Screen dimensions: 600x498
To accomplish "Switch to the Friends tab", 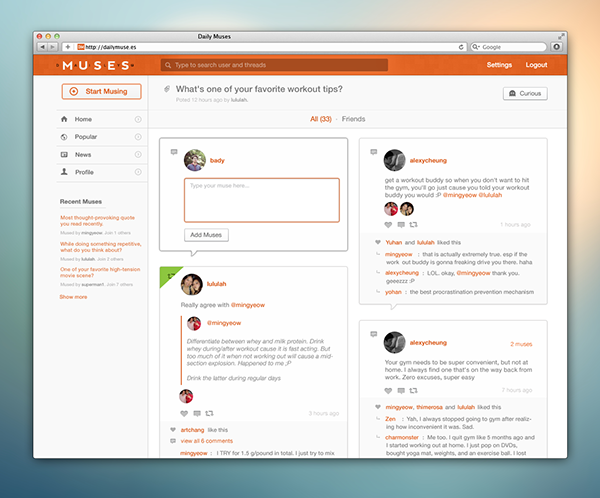I will 353,119.
